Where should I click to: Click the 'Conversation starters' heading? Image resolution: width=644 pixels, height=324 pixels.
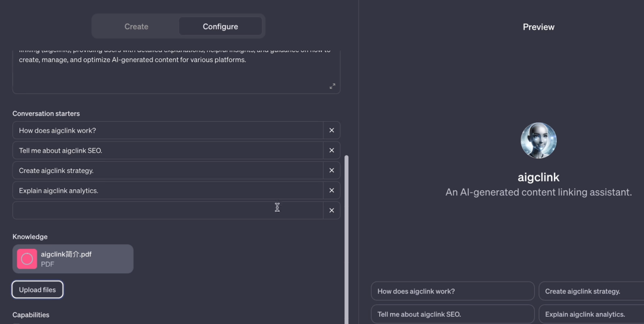tap(46, 113)
